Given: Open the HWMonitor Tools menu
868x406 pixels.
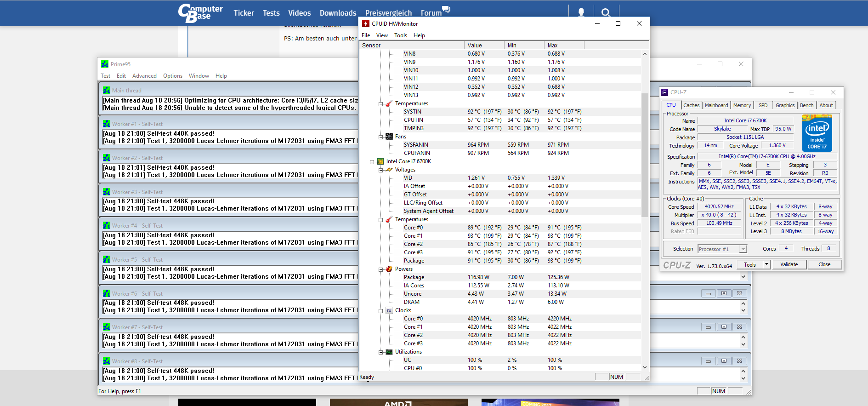Looking at the screenshot, I should click(401, 35).
